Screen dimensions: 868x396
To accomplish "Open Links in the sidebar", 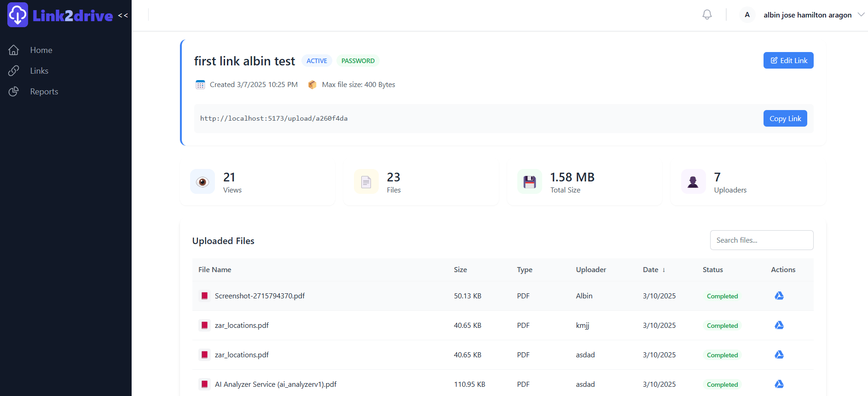I will pos(39,71).
